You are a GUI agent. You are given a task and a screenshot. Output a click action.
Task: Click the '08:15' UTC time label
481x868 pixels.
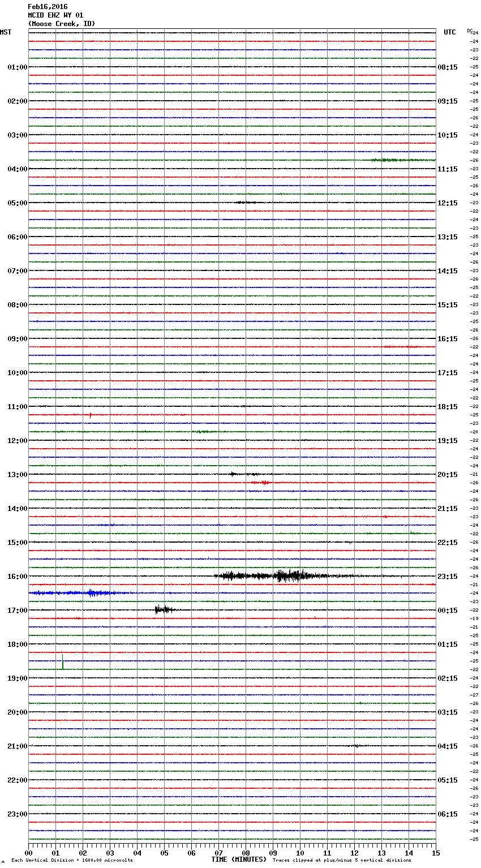448,67
